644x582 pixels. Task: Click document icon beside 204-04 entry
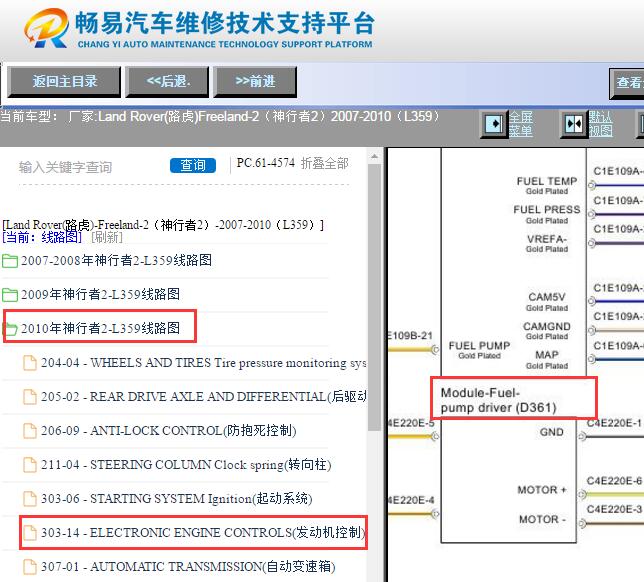point(30,363)
